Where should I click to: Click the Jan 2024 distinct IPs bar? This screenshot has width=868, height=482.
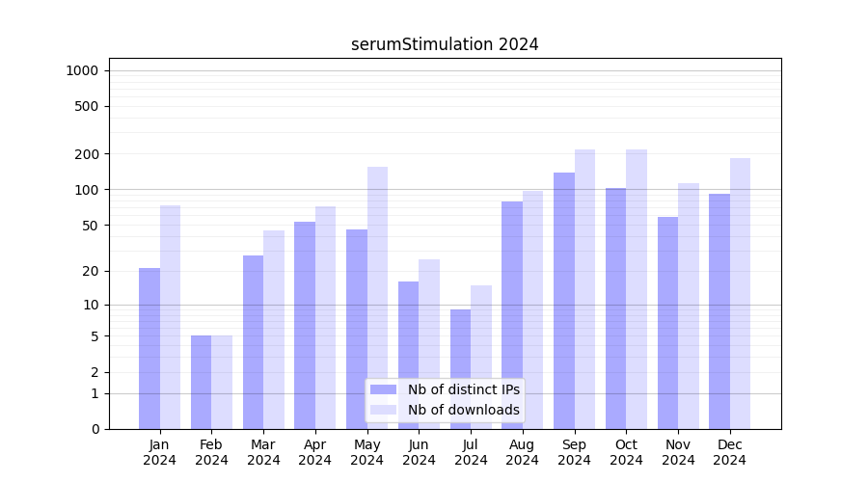point(149,348)
